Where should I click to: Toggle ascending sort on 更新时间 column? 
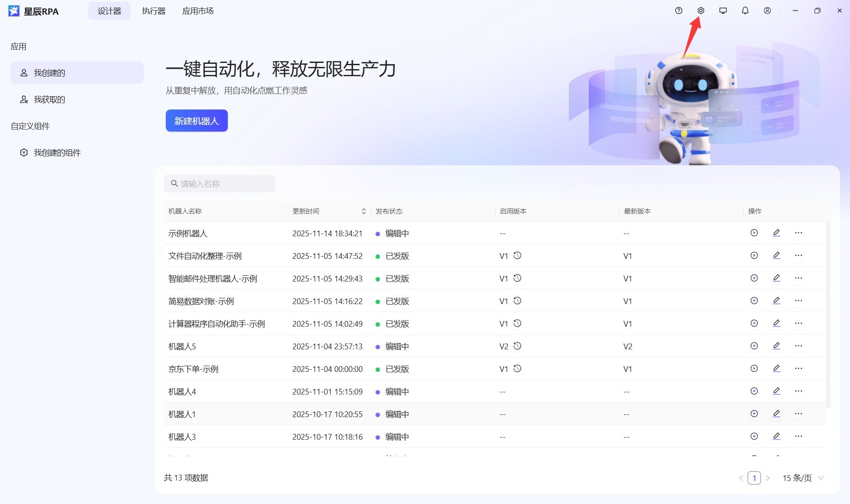pos(363,209)
